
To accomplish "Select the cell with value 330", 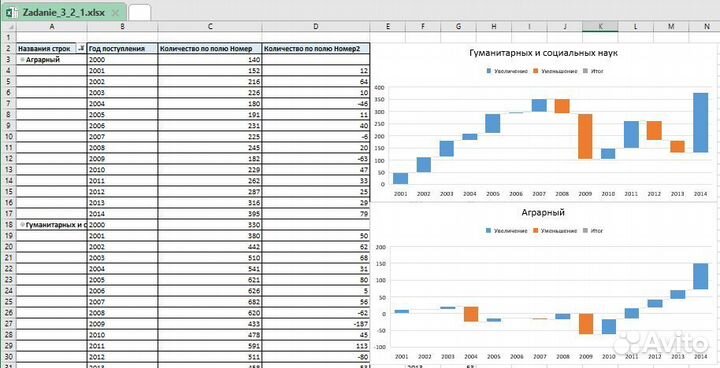I will pos(210,225).
